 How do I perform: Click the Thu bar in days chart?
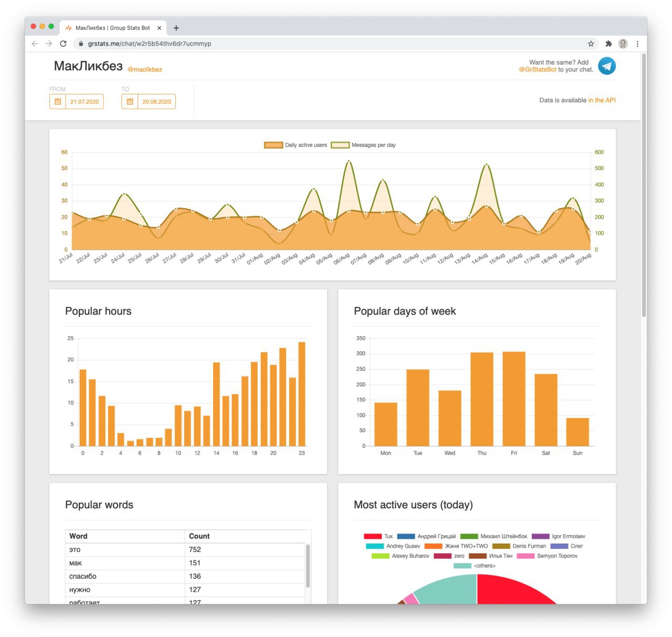tap(482, 399)
